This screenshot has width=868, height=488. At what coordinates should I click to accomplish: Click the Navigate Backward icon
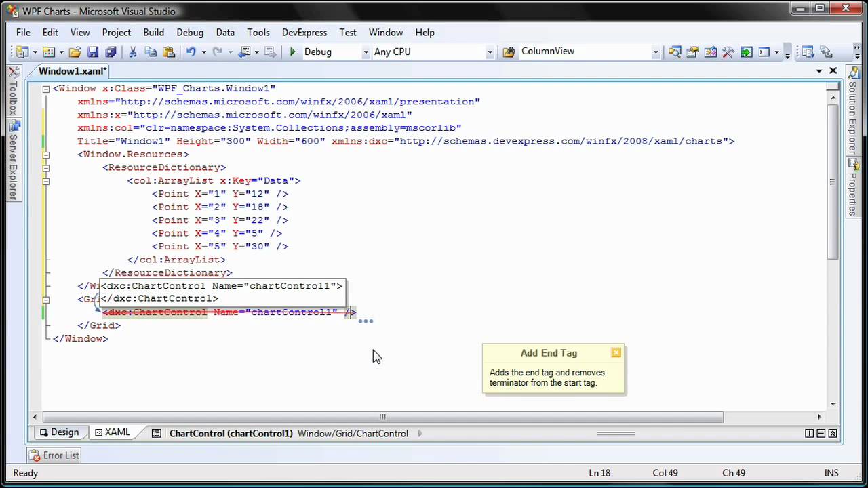pyautogui.click(x=245, y=52)
